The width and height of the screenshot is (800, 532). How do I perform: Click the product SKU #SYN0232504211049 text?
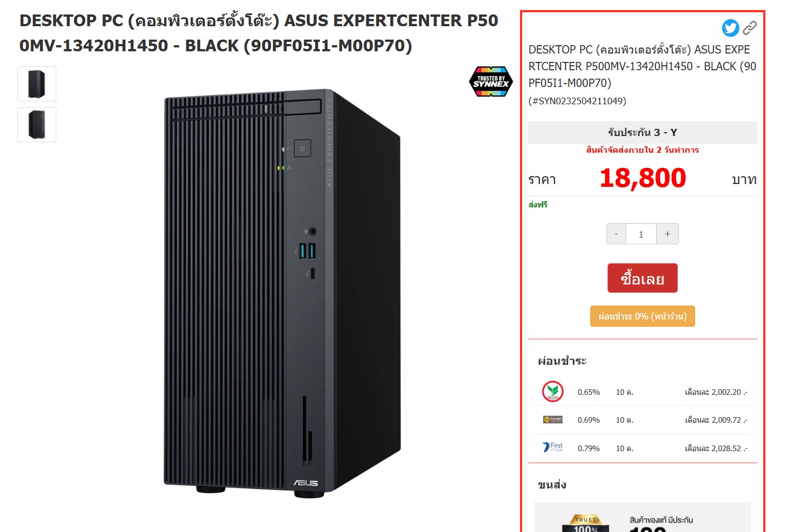point(577,101)
